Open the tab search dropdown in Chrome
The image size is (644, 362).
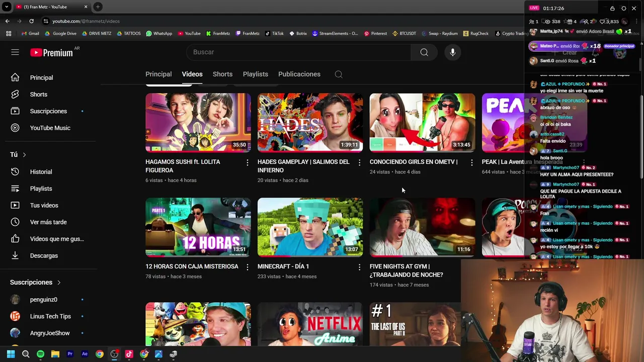pyautogui.click(x=7, y=7)
